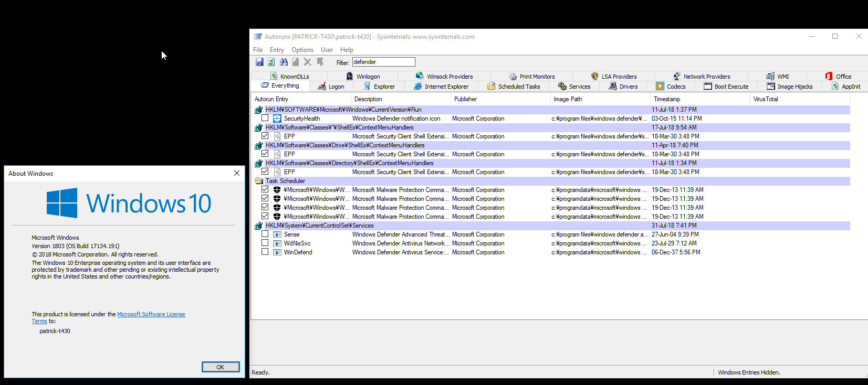Select the Task Scheduler group row
Image resolution: width=868 pixels, height=385 pixels.
point(551,181)
